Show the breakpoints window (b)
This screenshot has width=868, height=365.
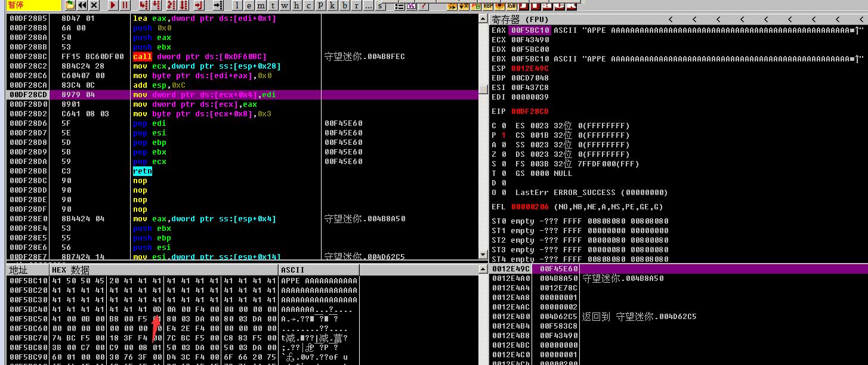pyautogui.click(x=344, y=5)
